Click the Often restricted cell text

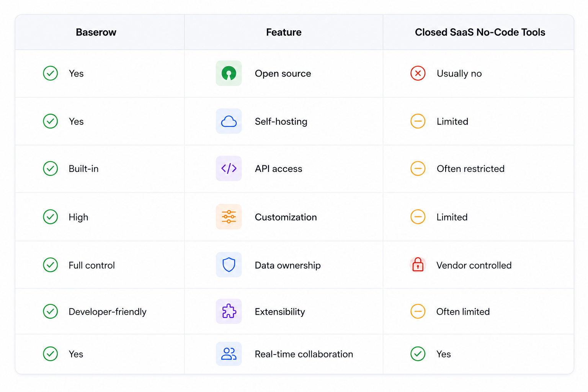470,169
